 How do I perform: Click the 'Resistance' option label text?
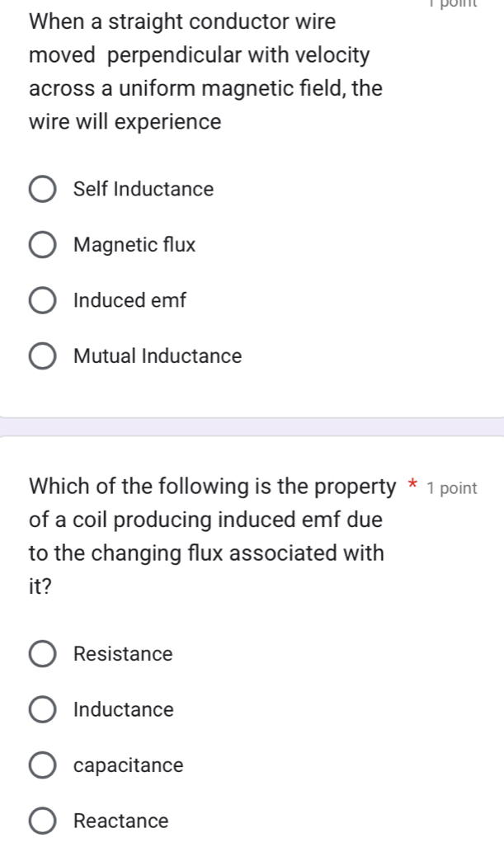pos(123,654)
